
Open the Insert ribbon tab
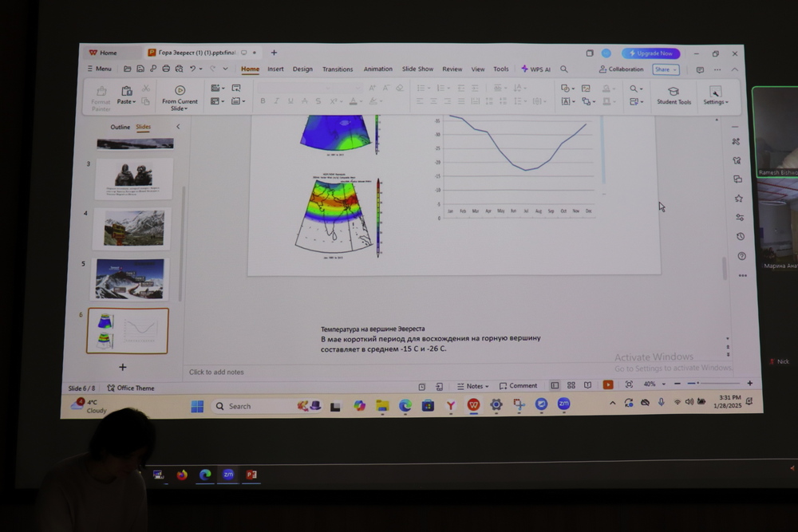(x=275, y=69)
